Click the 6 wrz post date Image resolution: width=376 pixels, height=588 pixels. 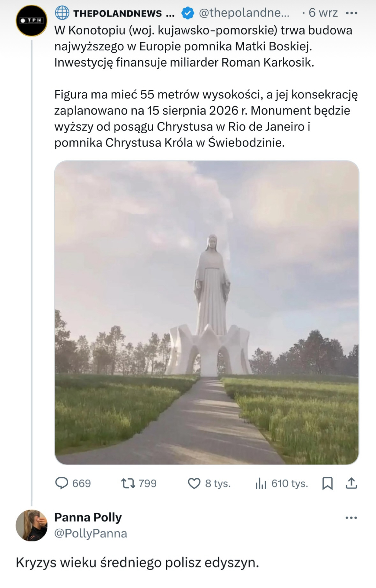[x=323, y=13]
